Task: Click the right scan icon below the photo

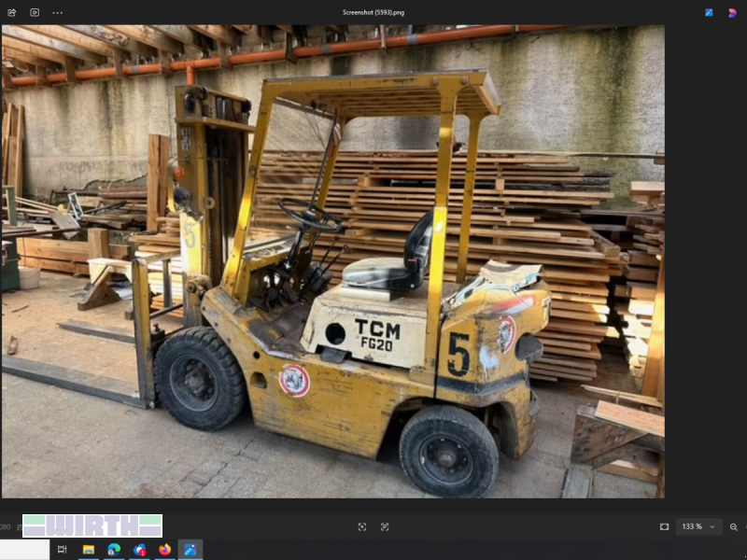Action: coord(385,526)
